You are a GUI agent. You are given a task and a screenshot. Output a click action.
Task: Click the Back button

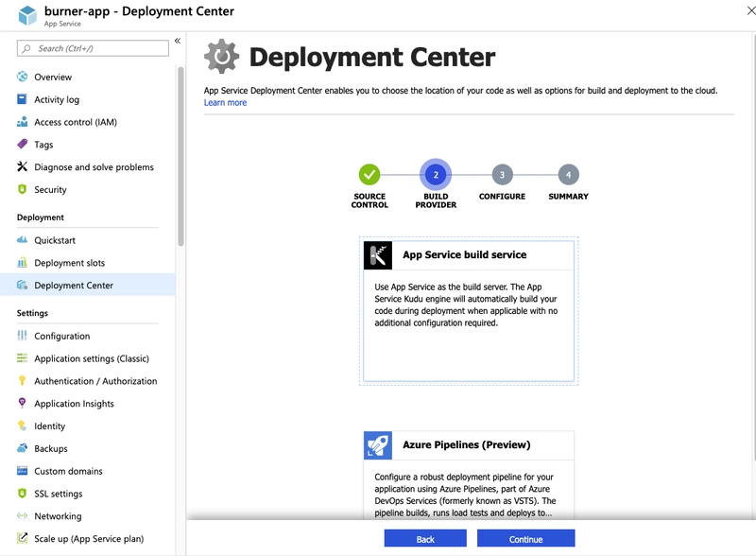tap(425, 539)
